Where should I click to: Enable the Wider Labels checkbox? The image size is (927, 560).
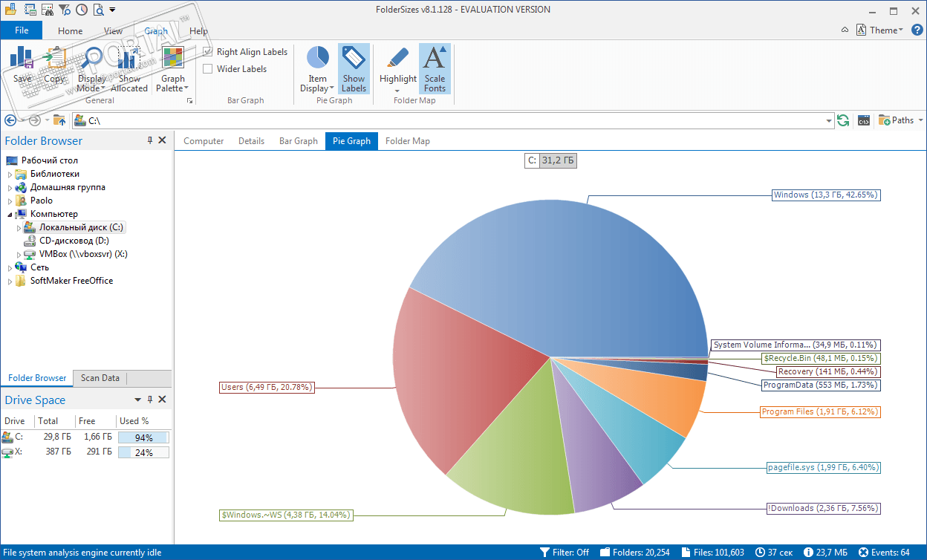208,69
